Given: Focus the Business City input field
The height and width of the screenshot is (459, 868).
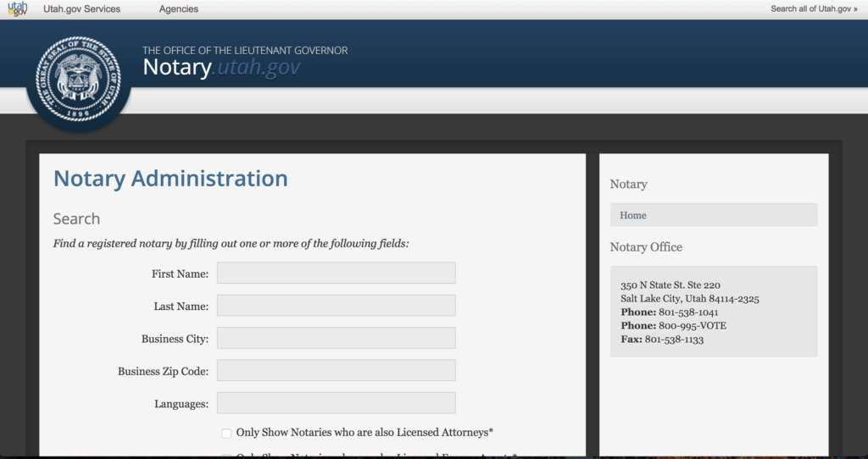Looking at the screenshot, I should click(336, 338).
